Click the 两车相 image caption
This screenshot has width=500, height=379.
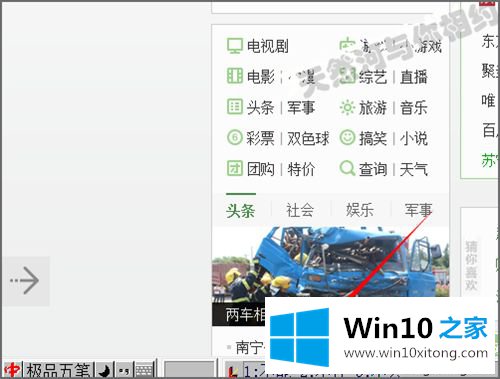(x=245, y=314)
